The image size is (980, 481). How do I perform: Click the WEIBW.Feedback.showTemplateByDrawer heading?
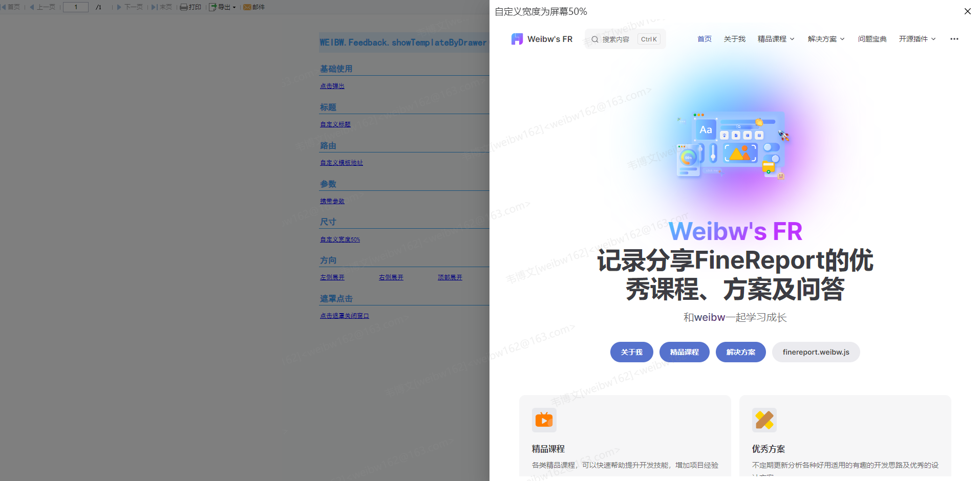pos(403,42)
